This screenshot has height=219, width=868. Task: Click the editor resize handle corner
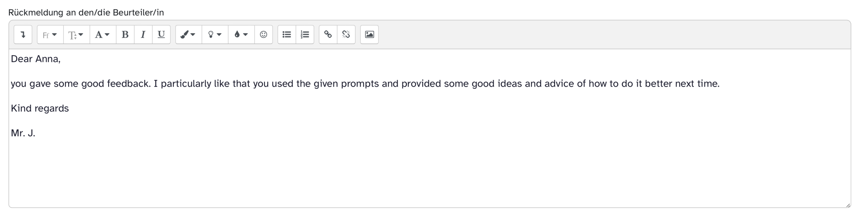(848, 205)
